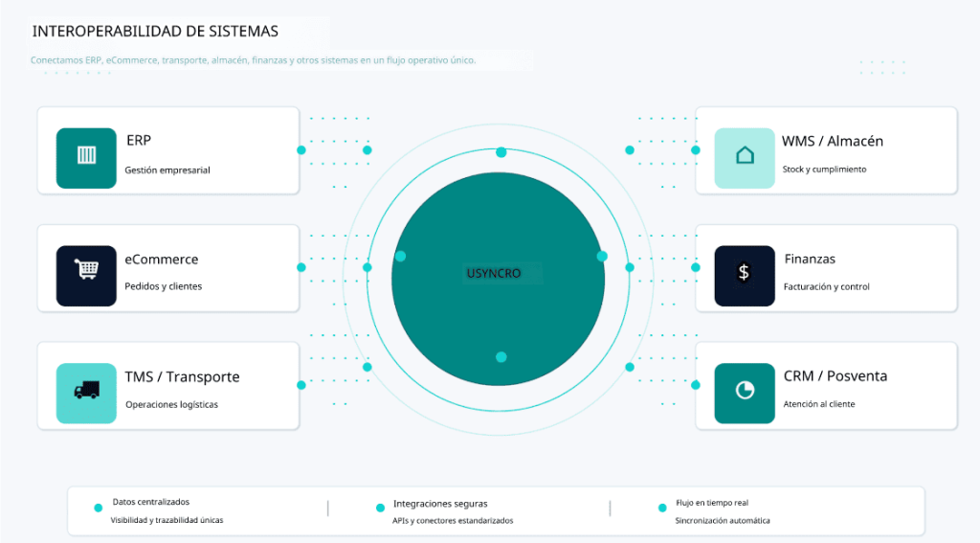Click the 'Facturación y control' text
Viewport: 980px width, 543px height.
click(x=826, y=286)
